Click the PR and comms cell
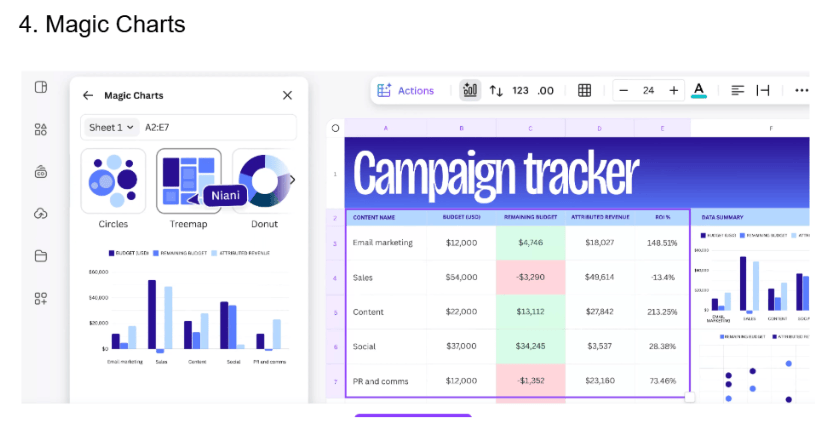This screenshot has height=433, width=815. pos(386,381)
